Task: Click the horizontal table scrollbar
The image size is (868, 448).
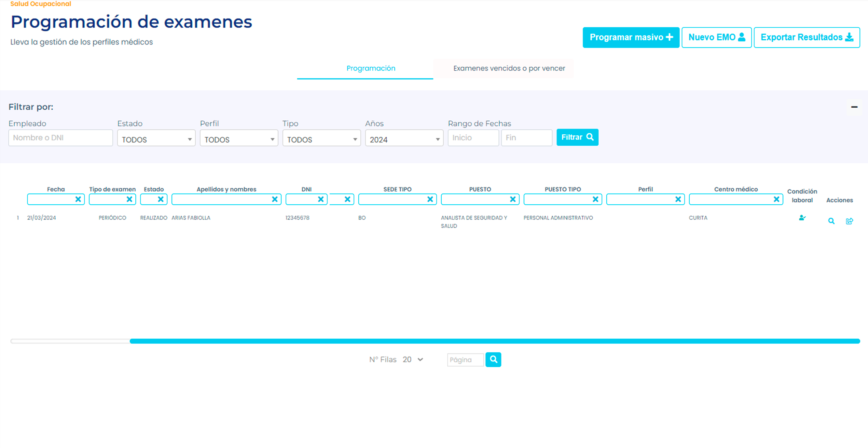Action: pos(495,341)
